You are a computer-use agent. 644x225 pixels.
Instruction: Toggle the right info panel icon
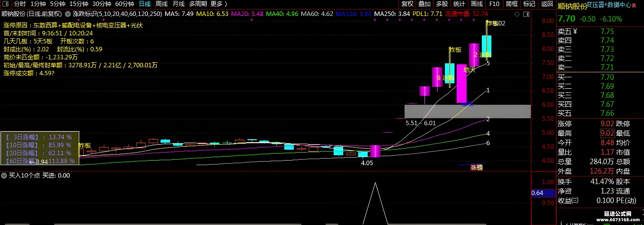(526, 14)
